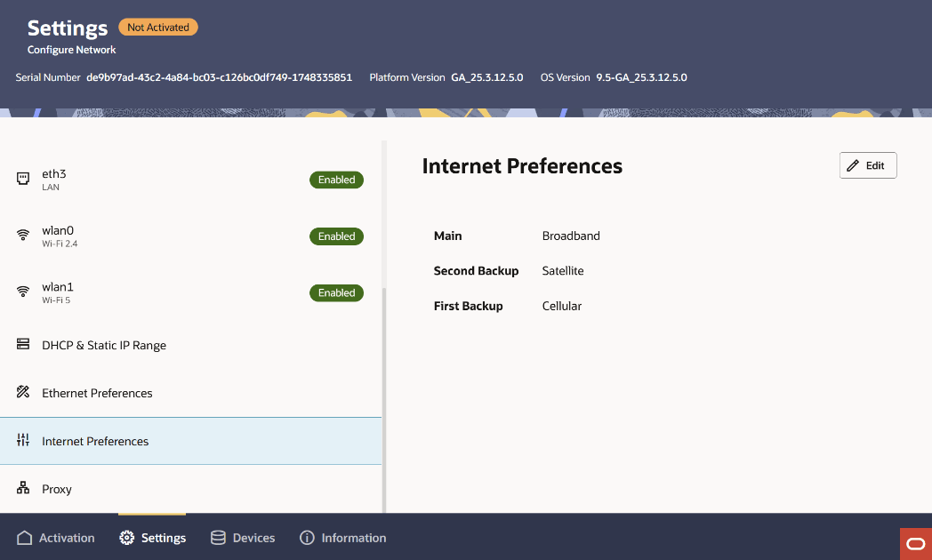Click the red logo icon in bottom corner
The height and width of the screenshot is (560, 932).
click(915, 543)
